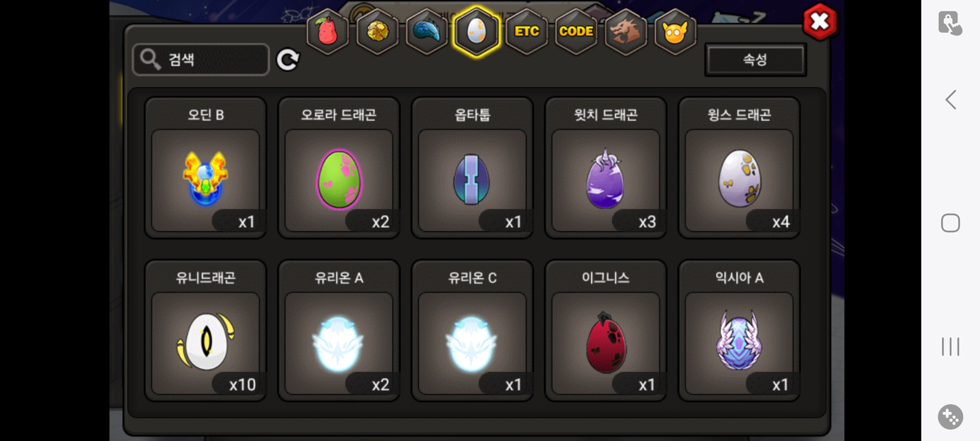Viewport: 980px width, 441px height.
Task: Select the highlighted egg category tab
Action: tap(477, 31)
